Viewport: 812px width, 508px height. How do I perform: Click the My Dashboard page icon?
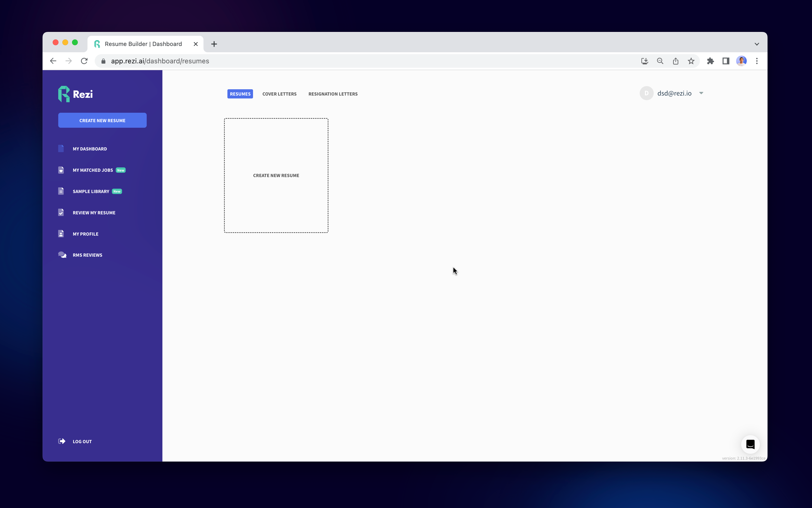click(61, 149)
